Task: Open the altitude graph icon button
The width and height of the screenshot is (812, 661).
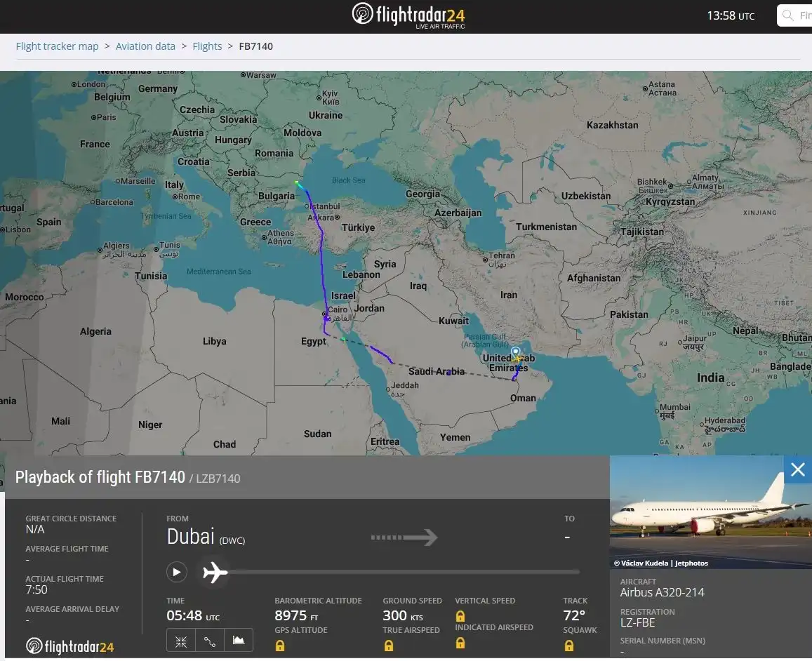Action: click(239, 641)
